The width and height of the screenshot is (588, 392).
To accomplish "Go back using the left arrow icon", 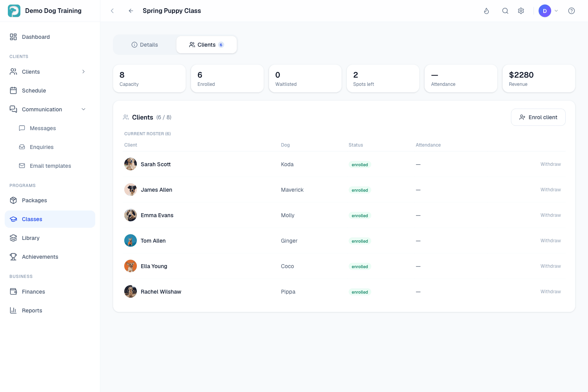I will (131, 11).
